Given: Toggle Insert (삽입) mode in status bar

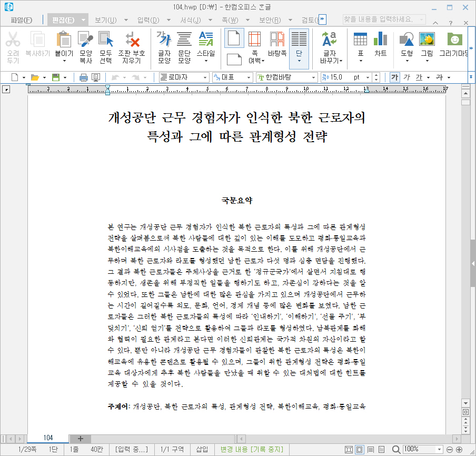Looking at the screenshot, I should coord(202,449).
